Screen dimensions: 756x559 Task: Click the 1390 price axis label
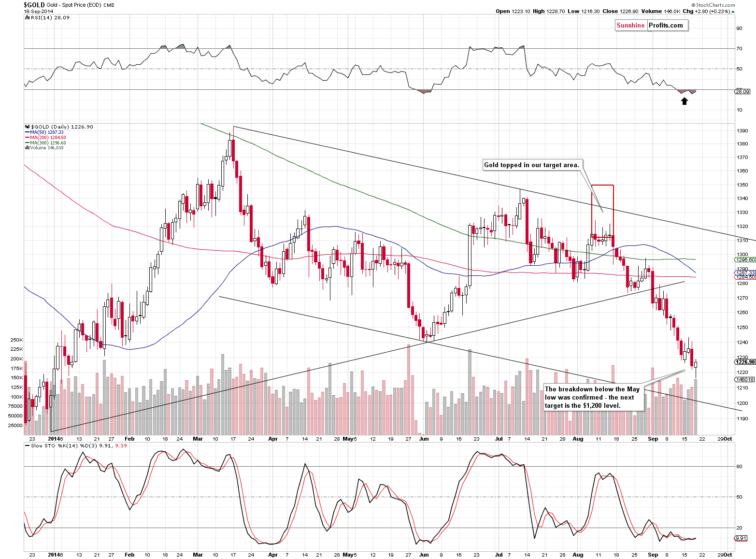[x=742, y=131]
